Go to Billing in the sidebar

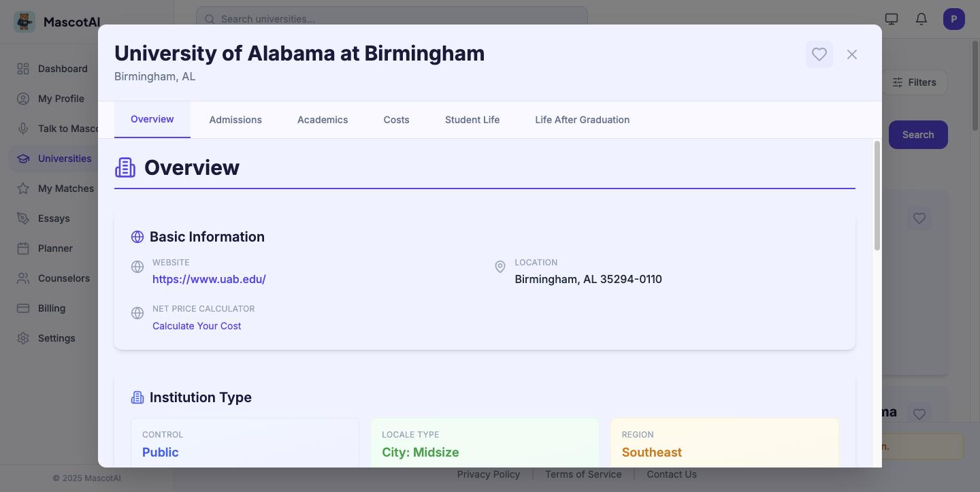(x=52, y=308)
